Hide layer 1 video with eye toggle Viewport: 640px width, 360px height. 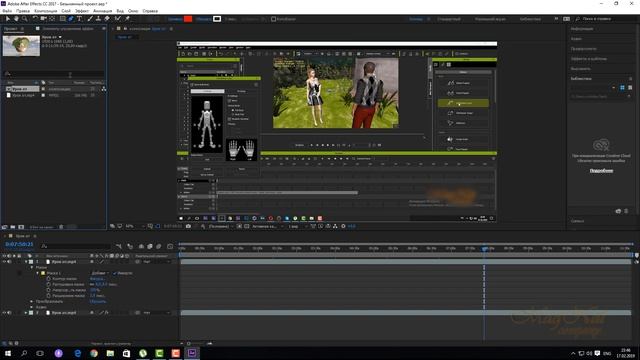pos(4,262)
